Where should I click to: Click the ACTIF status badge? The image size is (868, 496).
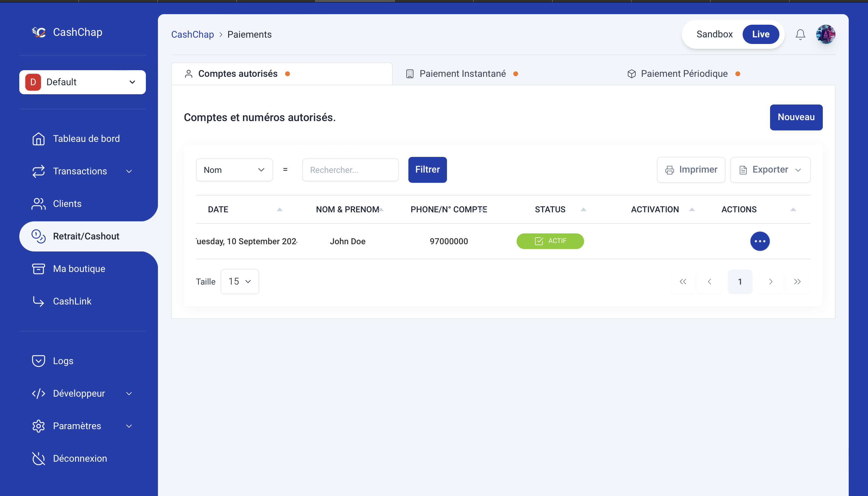pyautogui.click(x=550, y=241)
